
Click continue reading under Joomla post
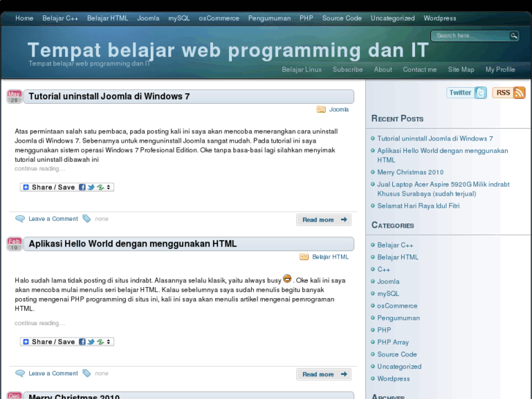point(40,169)
